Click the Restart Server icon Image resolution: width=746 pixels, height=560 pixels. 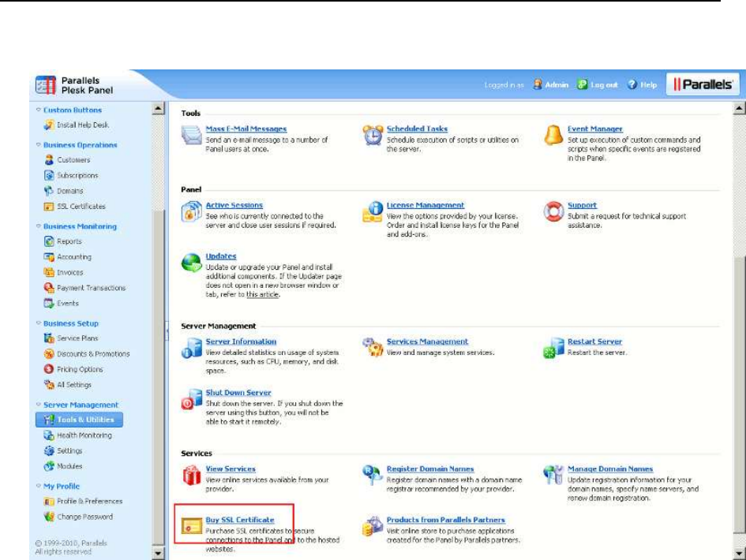tap(553, 348)
